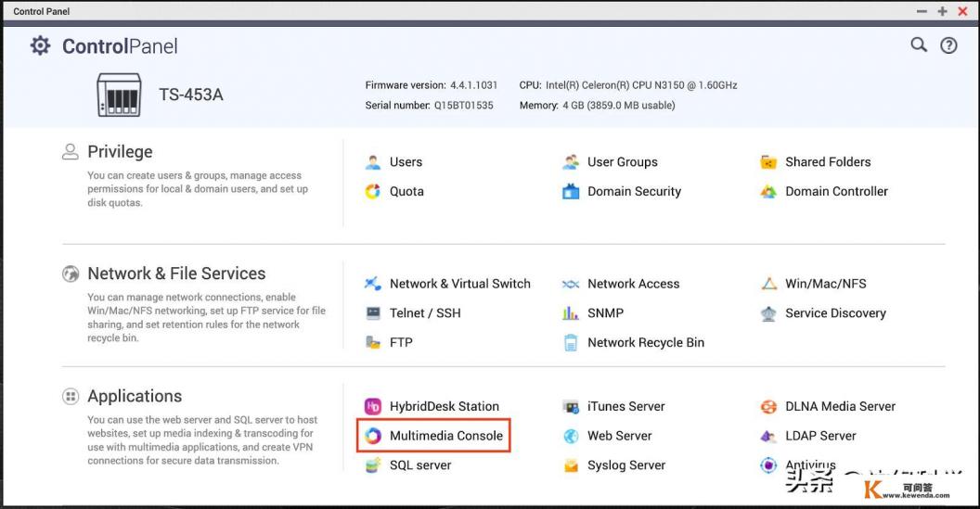Minimize the Control Panel window

(922, 11)
